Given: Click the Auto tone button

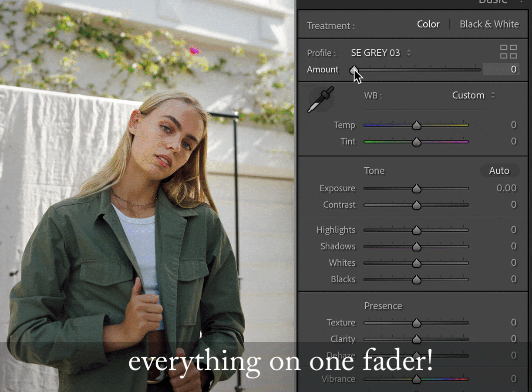Looking at the screenshot, I should coord(499,171).
